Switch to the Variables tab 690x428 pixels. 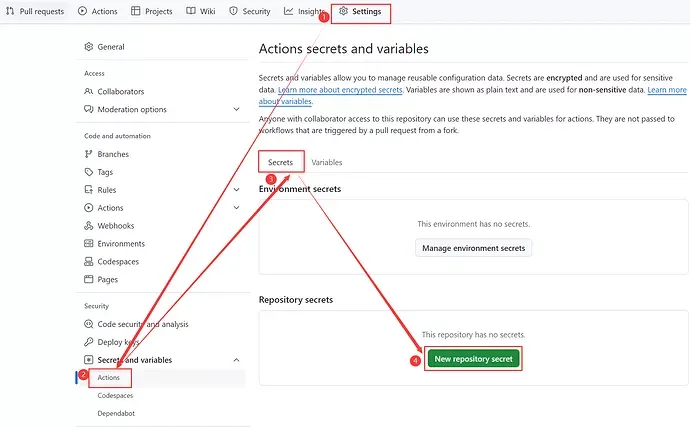(327, 162)
